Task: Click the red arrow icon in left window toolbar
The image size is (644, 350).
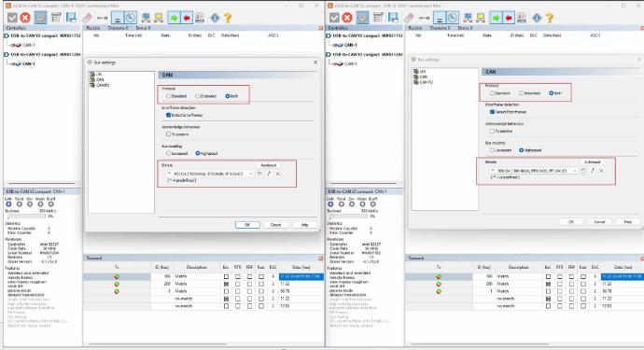Action: [187, 18]
